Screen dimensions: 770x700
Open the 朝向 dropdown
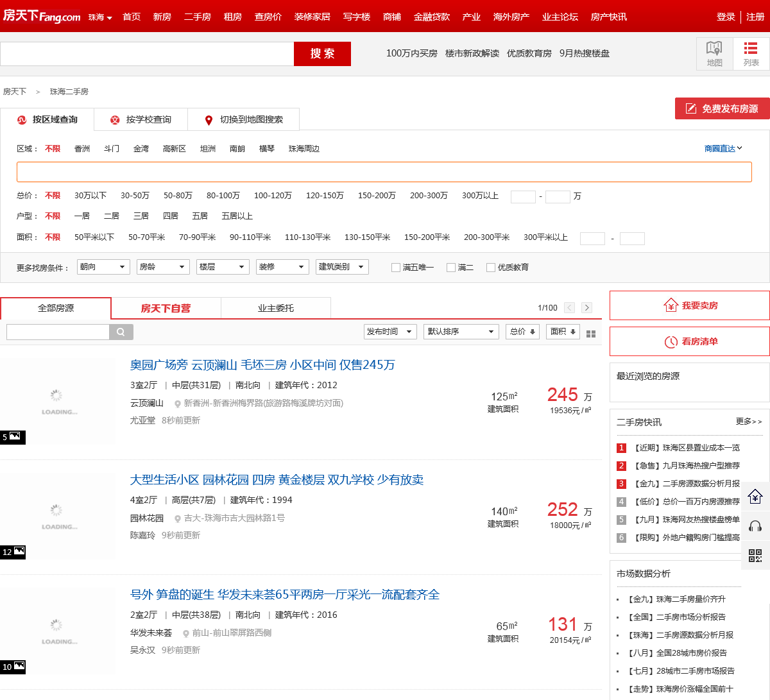tap(103, 267)
